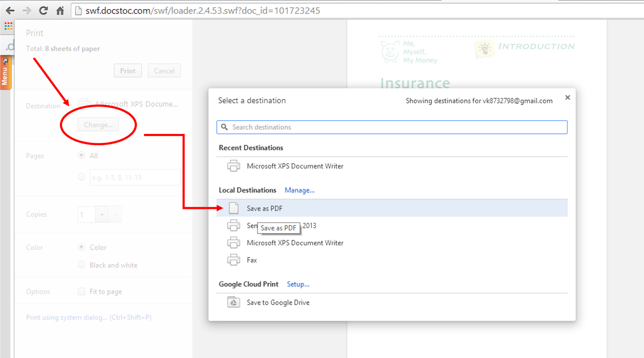Reload the page with the refresh icon
The height and width of the screenshot is (358, 644).
click(43, 11)
